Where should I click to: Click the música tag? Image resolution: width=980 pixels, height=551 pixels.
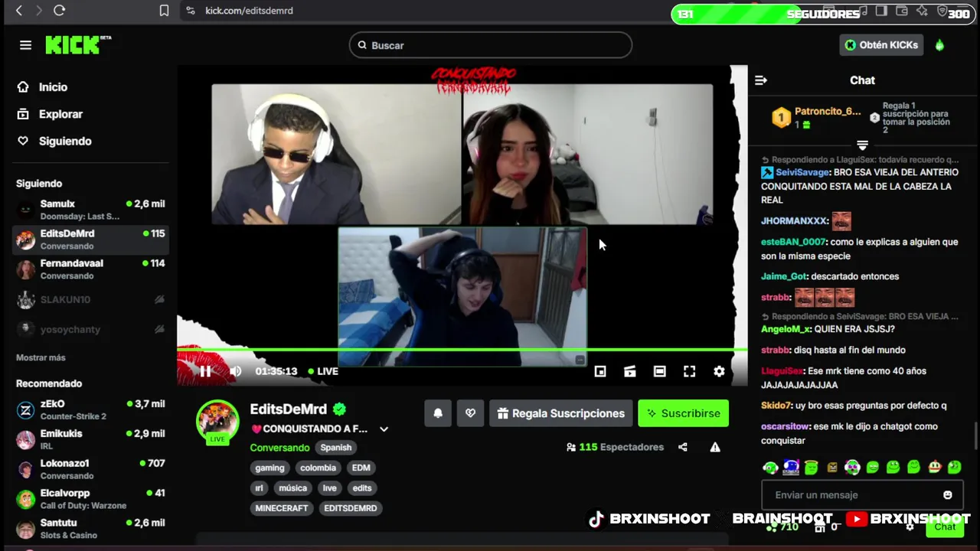click(292, 488)
